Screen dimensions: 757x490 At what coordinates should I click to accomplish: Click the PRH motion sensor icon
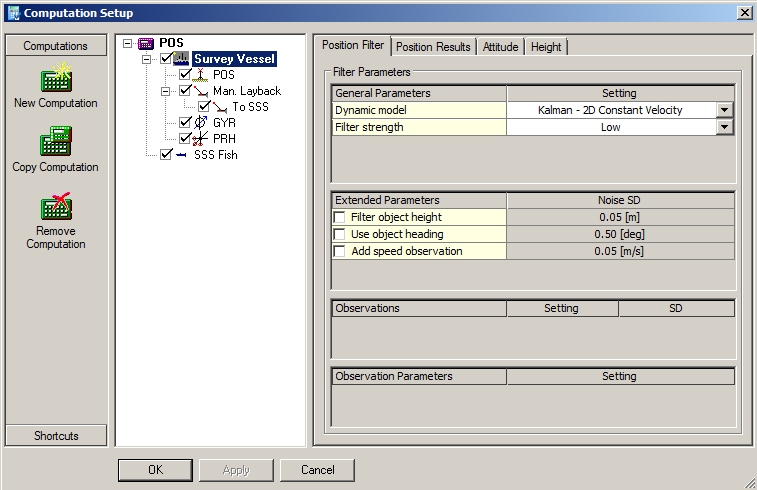coord(200,139)
